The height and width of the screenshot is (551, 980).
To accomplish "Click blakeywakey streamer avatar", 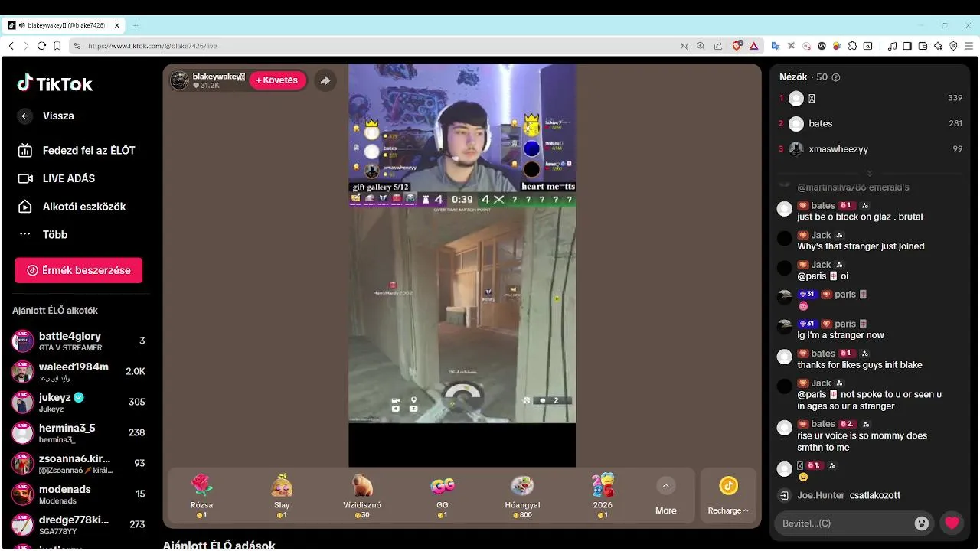I will [179, 80].
